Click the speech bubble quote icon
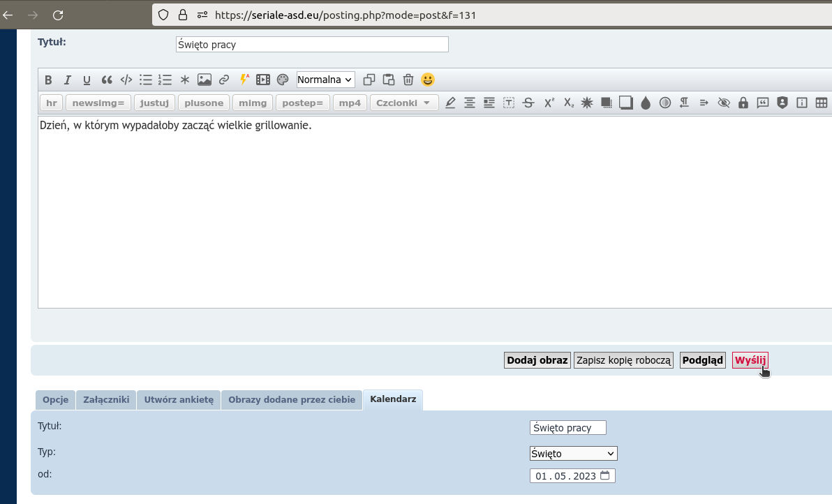The width and height of the screenshot is (832, 504). [x=763, y=103]
